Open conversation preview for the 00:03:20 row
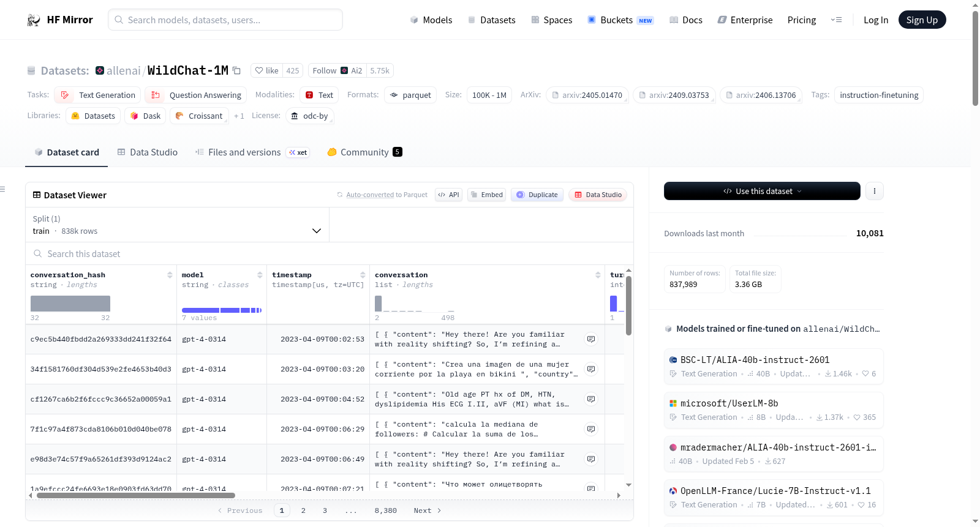 [x=591, y=369]
